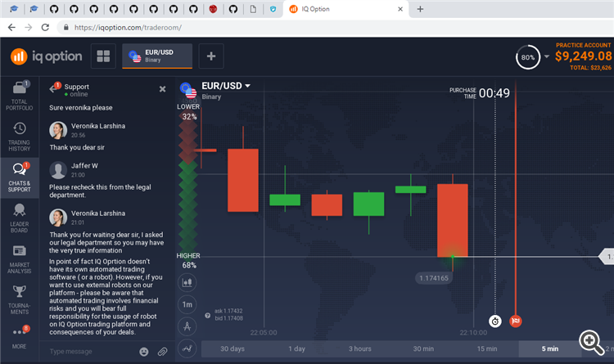Click TOTAL: $23,626 text
Image resolution: width=614 pixels, height=364 pixels.
[x=590, y=68]
